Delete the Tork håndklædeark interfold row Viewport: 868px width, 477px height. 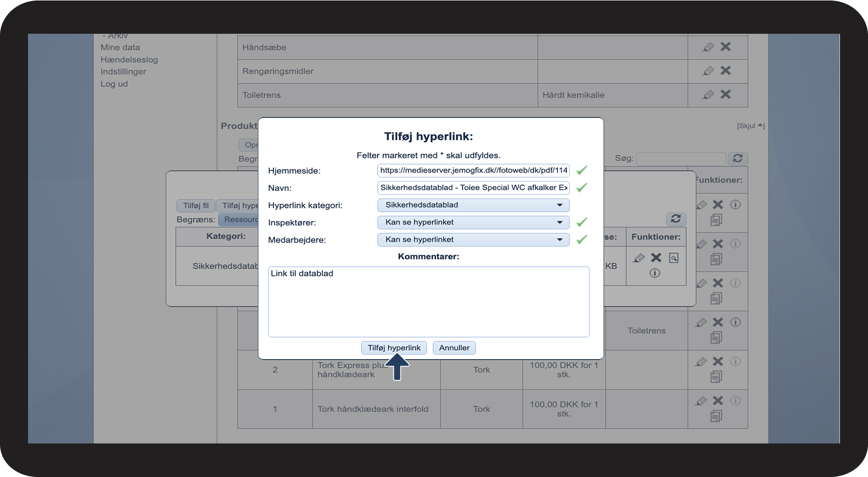[x=718, y=401]
